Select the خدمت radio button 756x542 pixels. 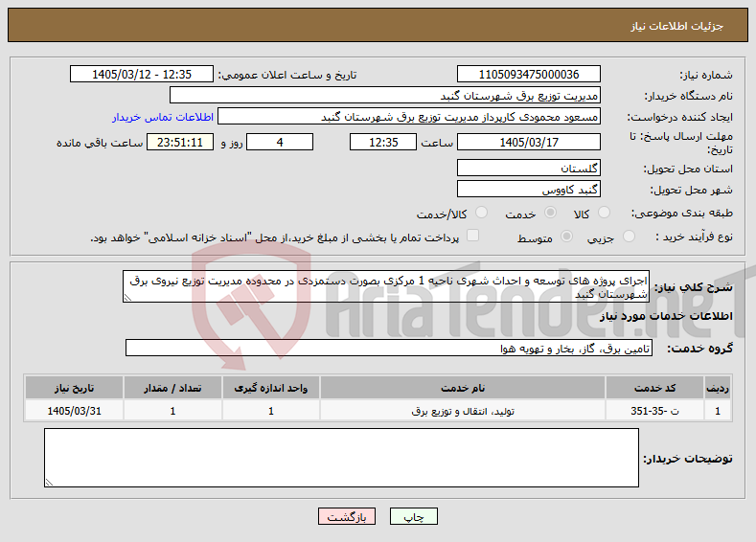[550, 213]
